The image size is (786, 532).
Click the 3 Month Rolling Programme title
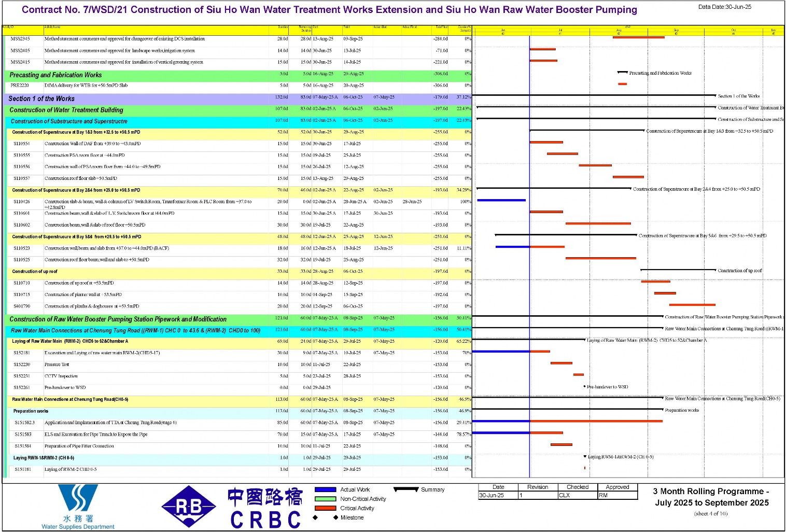[x=711, y=497]
